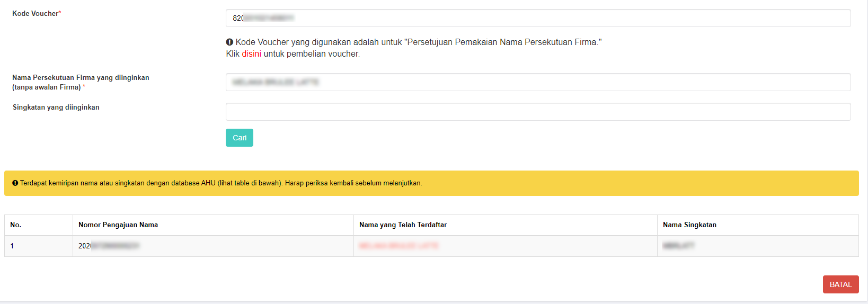Click the 'Nama Singkatan' column header

tap(689, 225)
